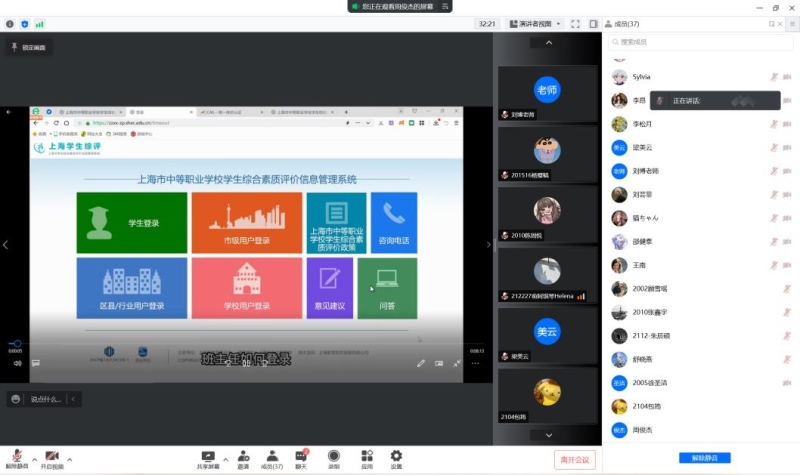
Task: Select member 周俊杰 in the list
Action: tap(701, 430)
